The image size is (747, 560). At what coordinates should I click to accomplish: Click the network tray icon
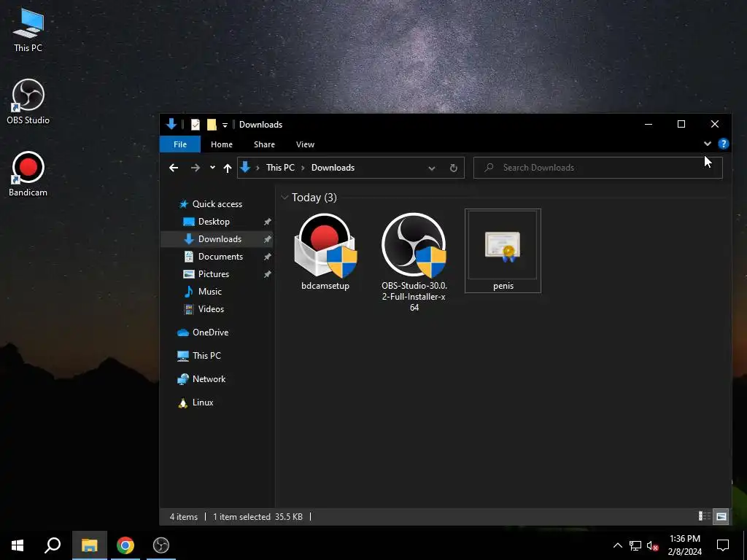[x=635, y=545]
